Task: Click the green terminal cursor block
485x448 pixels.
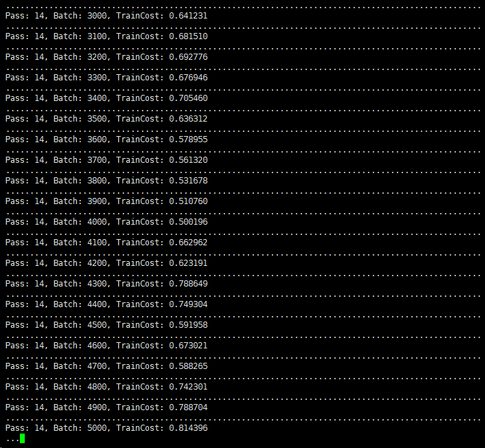Action: pyautogui.click(x=22, y=438)
